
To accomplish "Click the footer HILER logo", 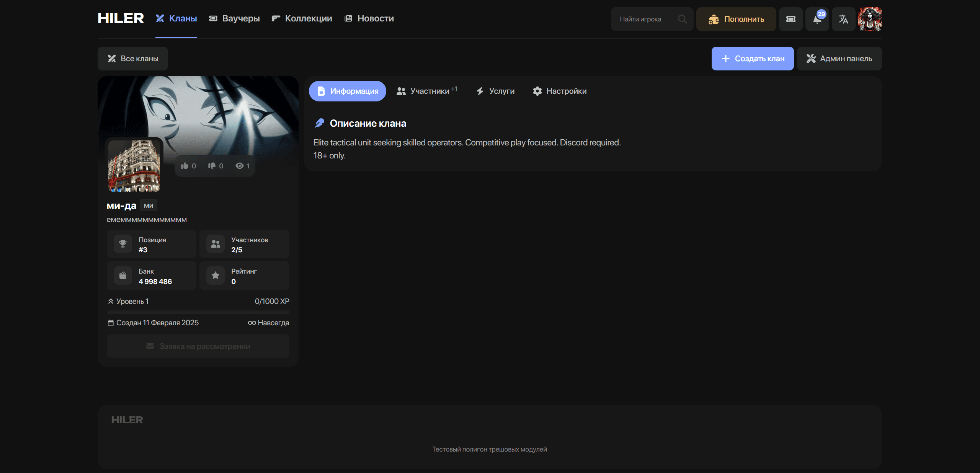I will tap(127, 420).
